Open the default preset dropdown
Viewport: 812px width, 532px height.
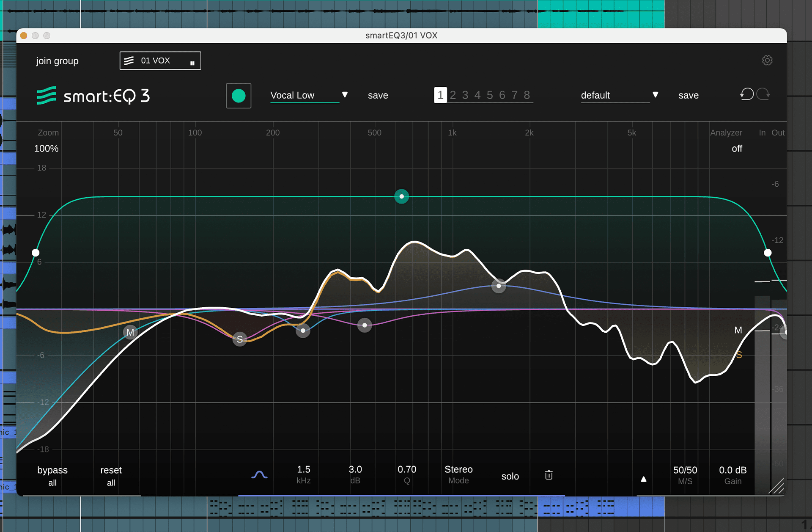tap(615, 96)
